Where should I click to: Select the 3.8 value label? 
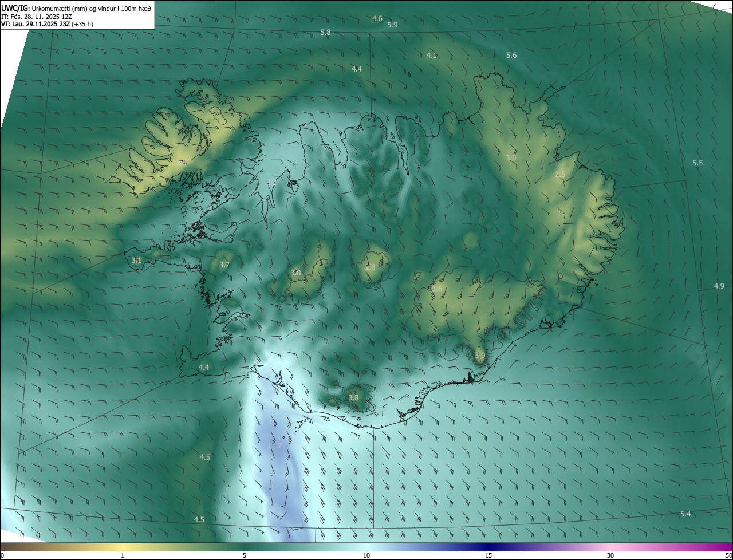353,398
